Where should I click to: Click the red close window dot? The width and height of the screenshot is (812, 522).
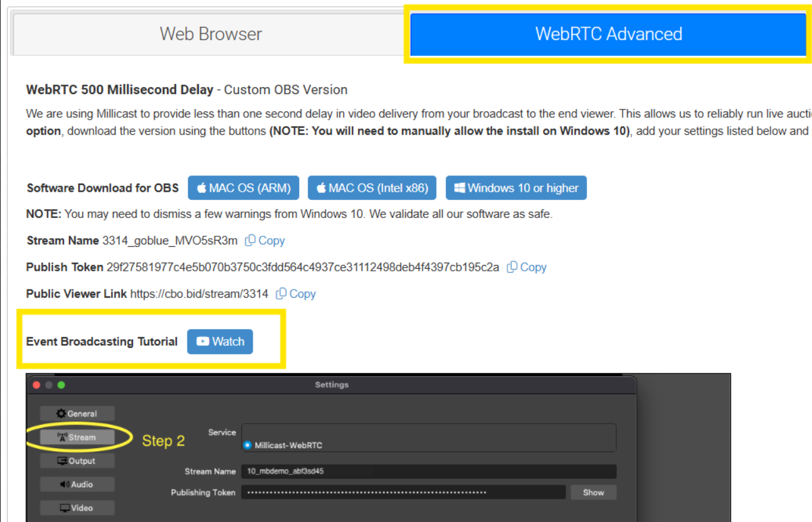pos(36,385)
